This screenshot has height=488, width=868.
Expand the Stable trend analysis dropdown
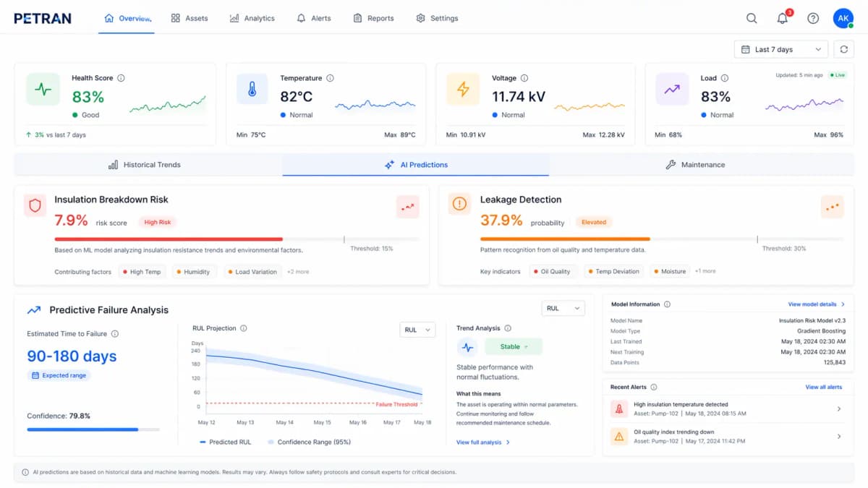pyautogui.click(x=513, y=346)
